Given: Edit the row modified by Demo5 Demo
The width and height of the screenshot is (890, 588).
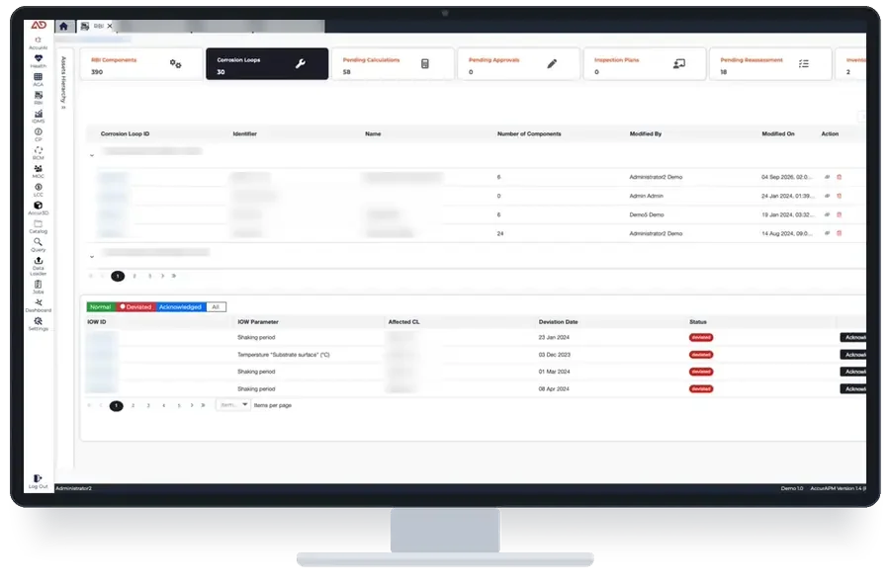Looking at the screenshot, I should pos(827,214).
